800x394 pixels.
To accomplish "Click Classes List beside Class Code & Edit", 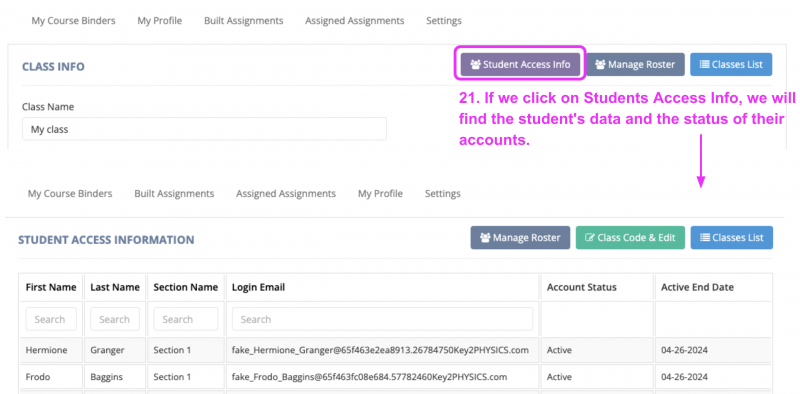I will [x=732, y=237].
